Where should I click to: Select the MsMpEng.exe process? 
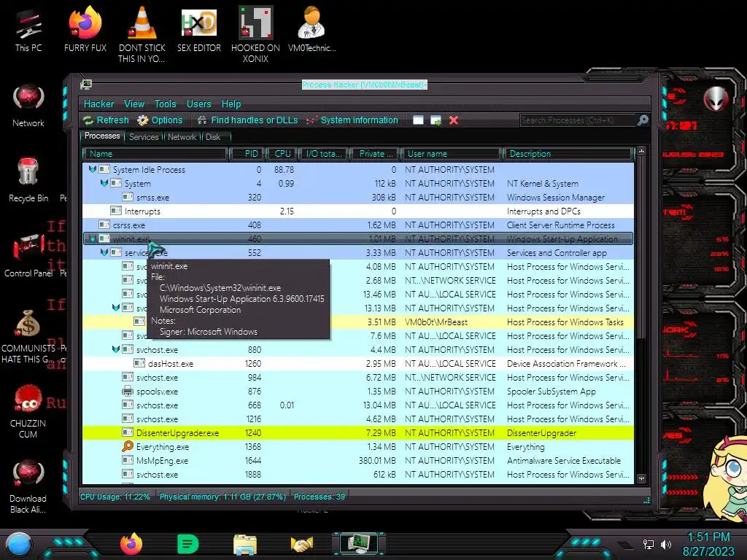click(x=357, y=461)
